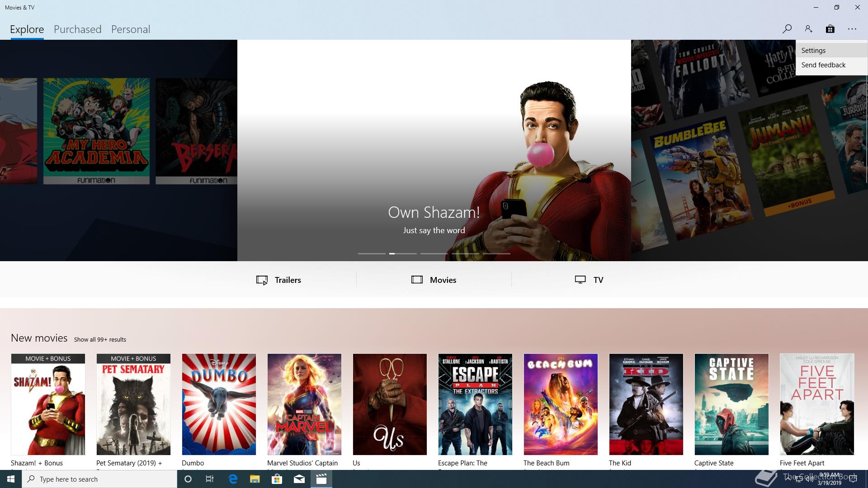Choose Send feedback menu entry

coord(831,65)
